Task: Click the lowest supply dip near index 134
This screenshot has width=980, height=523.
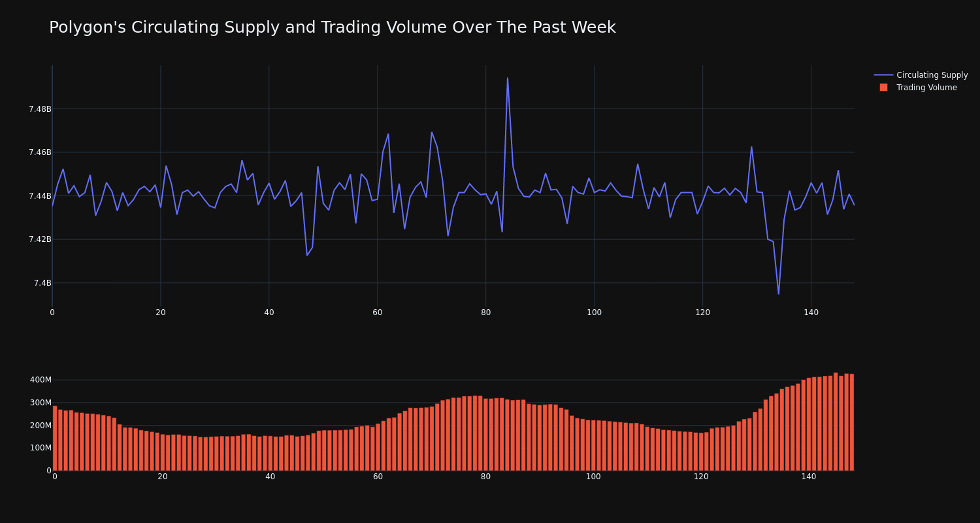Action: 778,294
